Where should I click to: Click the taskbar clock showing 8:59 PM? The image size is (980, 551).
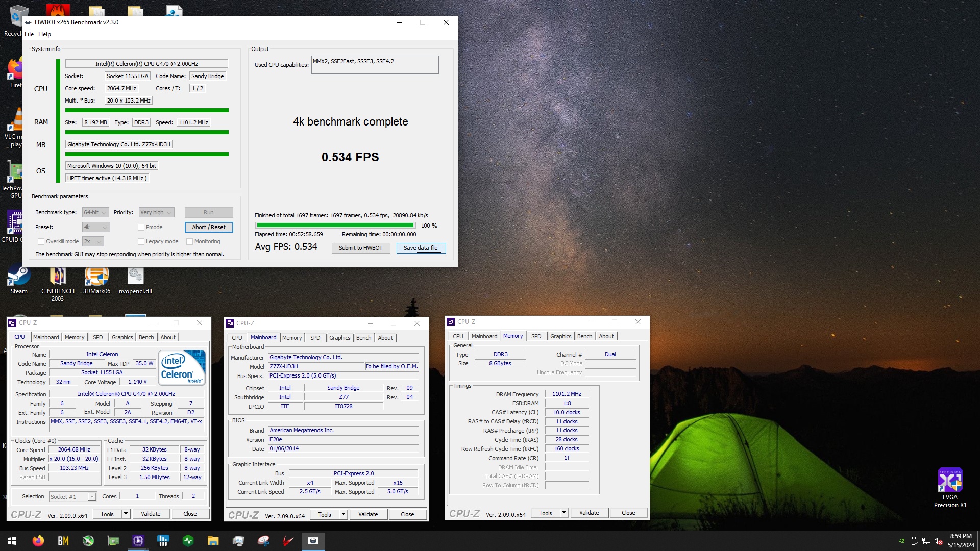[x=961, y=541]
